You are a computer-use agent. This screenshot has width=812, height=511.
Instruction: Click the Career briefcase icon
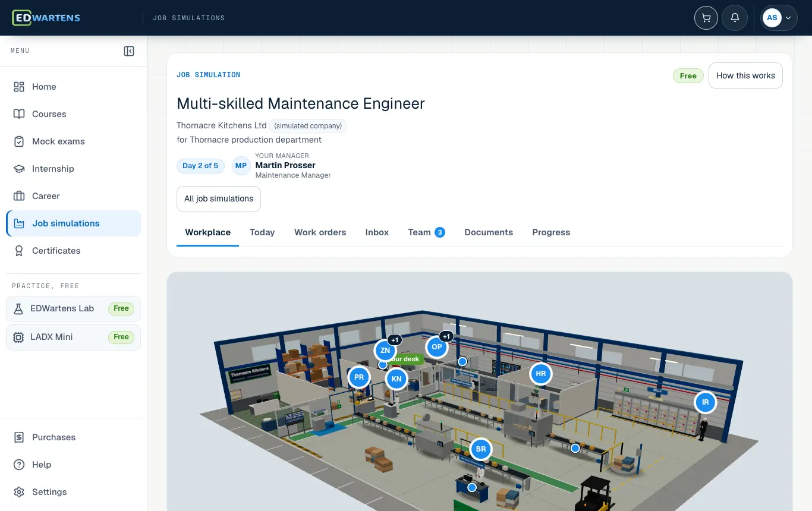19,196
